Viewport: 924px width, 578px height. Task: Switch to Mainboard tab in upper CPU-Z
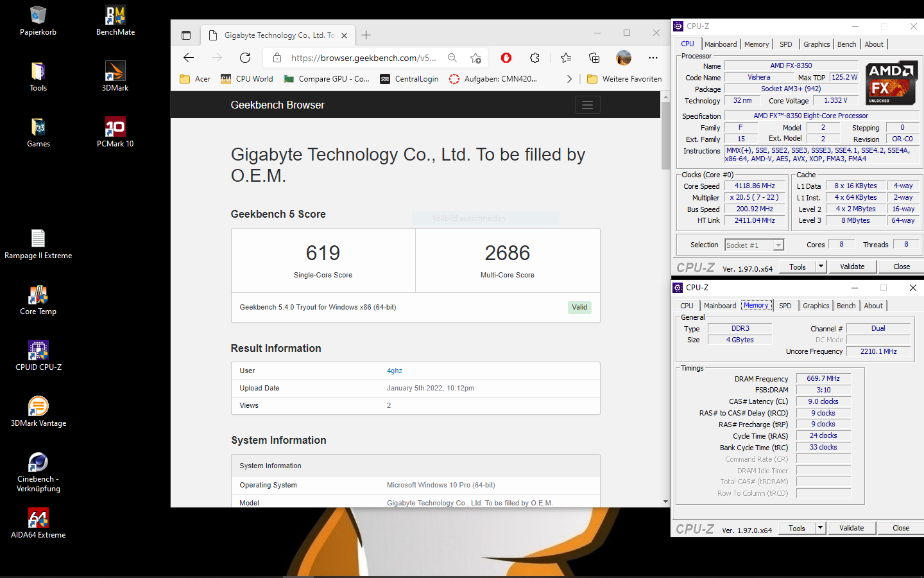point(721,44)
